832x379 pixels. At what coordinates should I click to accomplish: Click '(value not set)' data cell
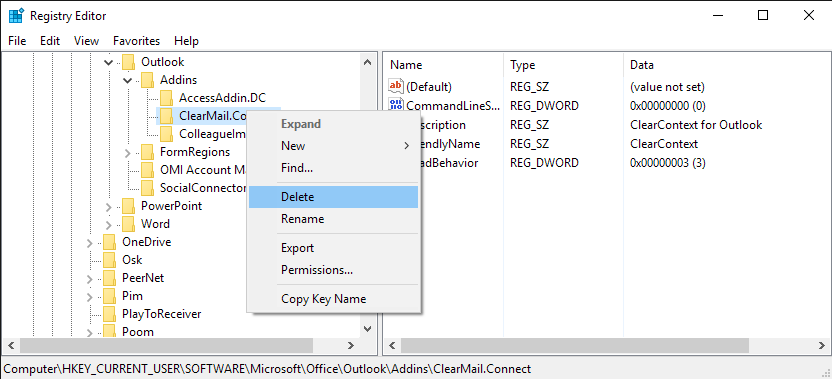coord(667,87)
